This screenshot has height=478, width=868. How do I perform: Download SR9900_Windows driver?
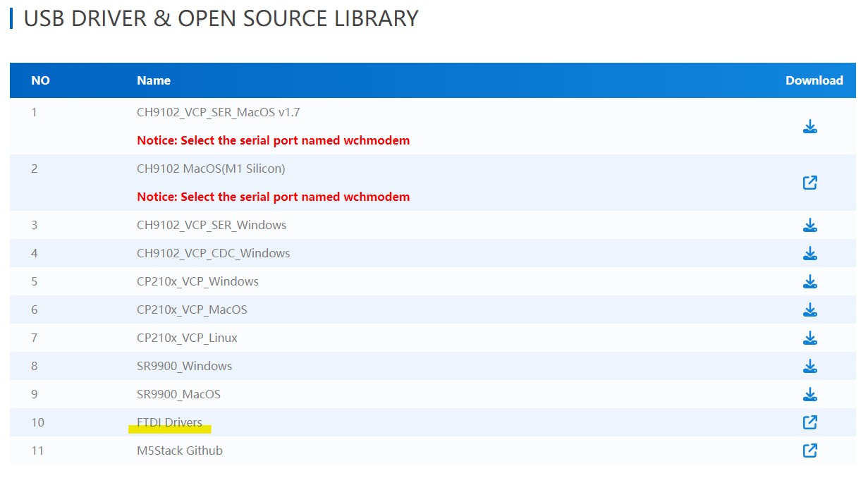point(810,367)
